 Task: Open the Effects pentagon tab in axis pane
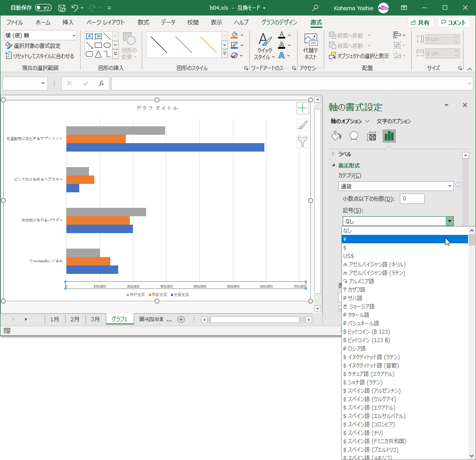point(354,136)
